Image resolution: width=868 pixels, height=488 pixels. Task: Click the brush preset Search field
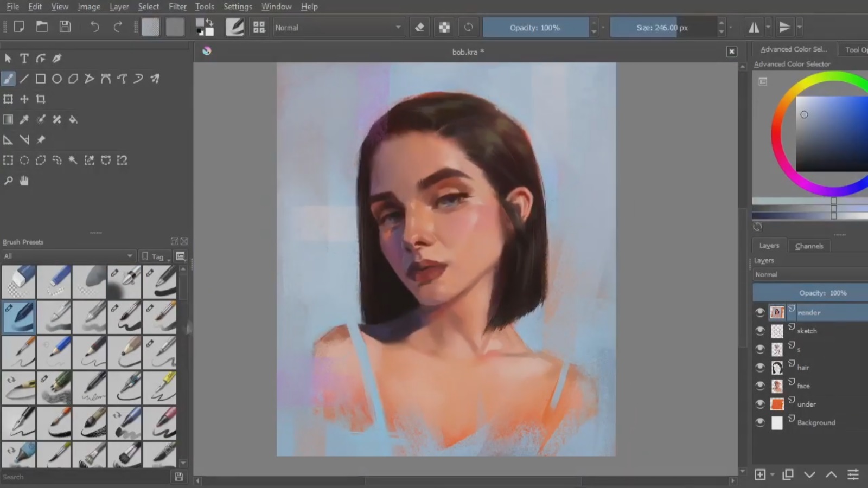click(x=86, y=477)
